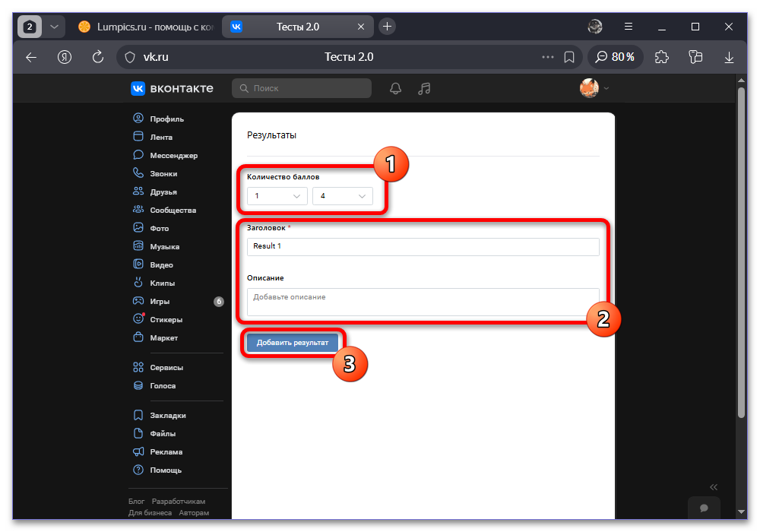Open Мессенджер chat icon
This screenshot has width=760, height=532.
pyautogui.click(x=138, y=155)
